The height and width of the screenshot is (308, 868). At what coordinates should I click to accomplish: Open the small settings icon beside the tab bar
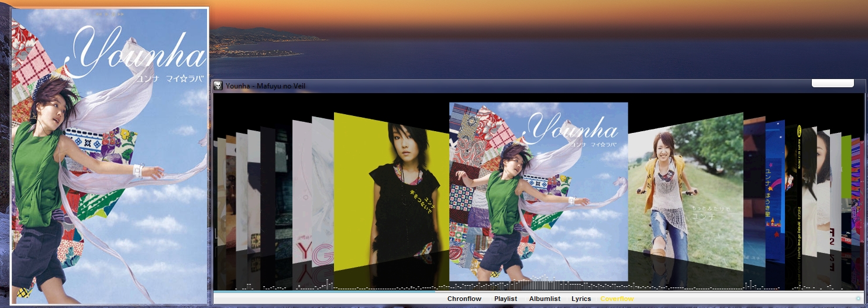(858, 298)
